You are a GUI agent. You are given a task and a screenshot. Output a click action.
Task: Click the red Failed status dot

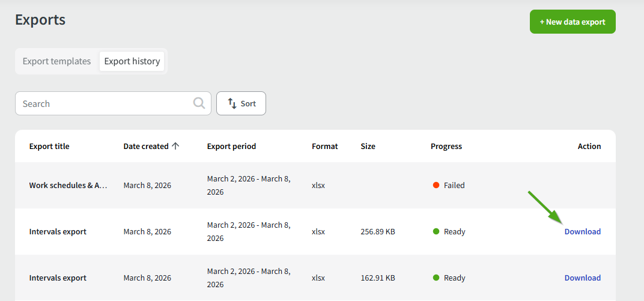[436, 185]
